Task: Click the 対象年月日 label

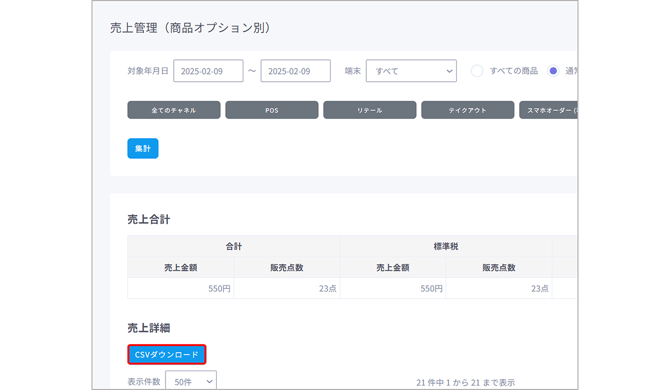Action: 148,71
